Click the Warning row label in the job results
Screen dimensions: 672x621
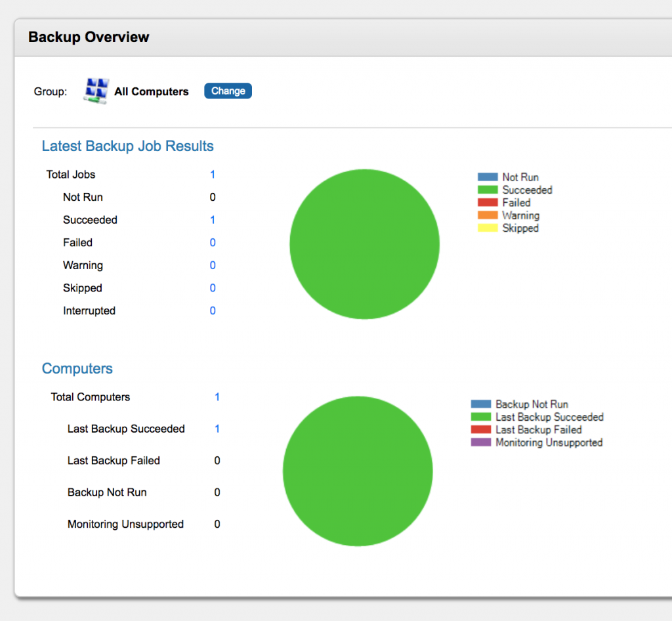83,265
